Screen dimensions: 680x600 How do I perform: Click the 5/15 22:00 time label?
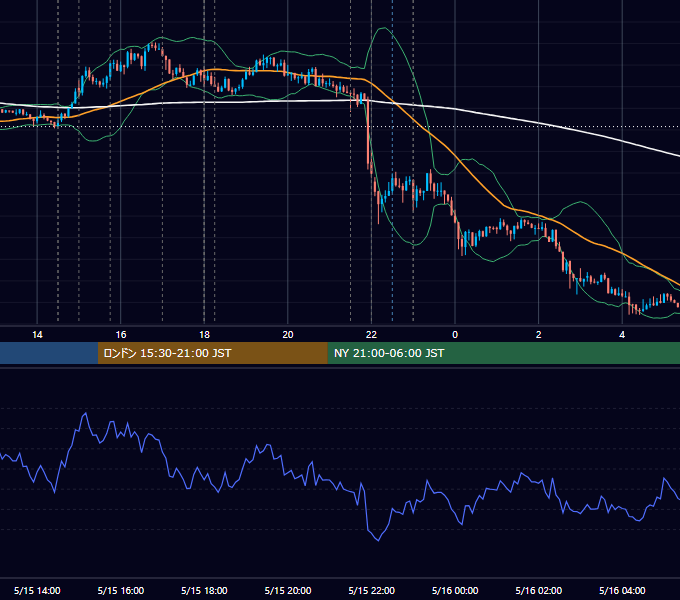[372, 590]
